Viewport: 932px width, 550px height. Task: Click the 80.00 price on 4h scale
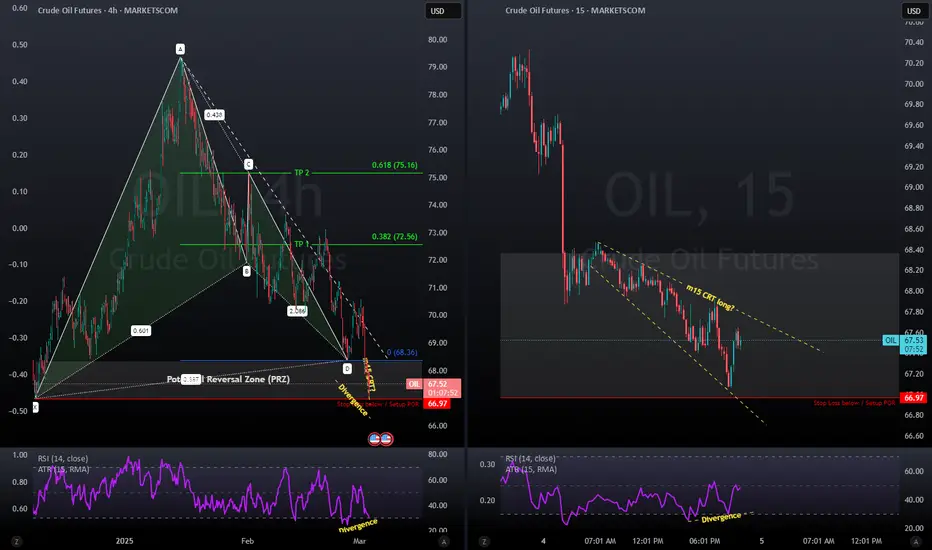(x=437, y=40)
